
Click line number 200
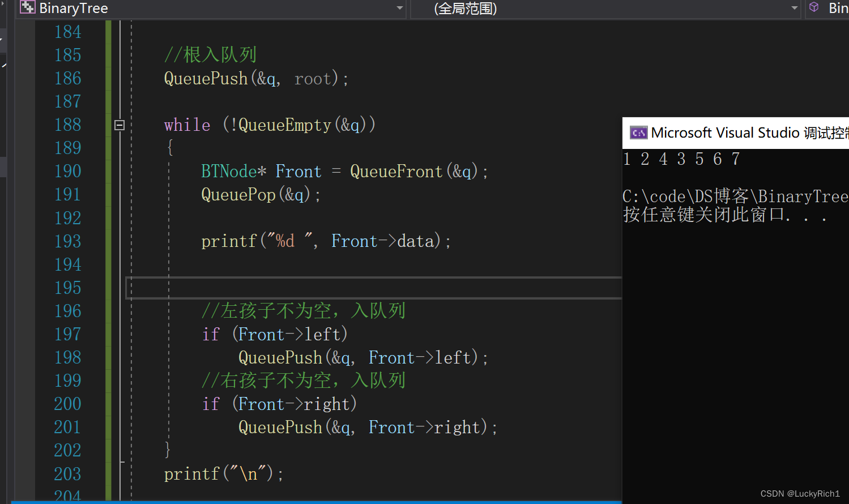pos(68,404)
